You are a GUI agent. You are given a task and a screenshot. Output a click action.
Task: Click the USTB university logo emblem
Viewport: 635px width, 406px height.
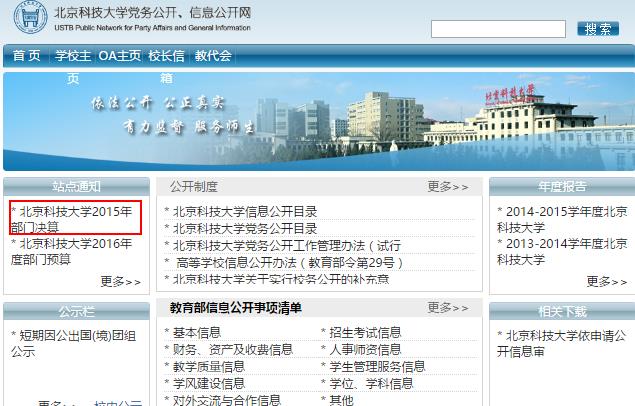31,17
